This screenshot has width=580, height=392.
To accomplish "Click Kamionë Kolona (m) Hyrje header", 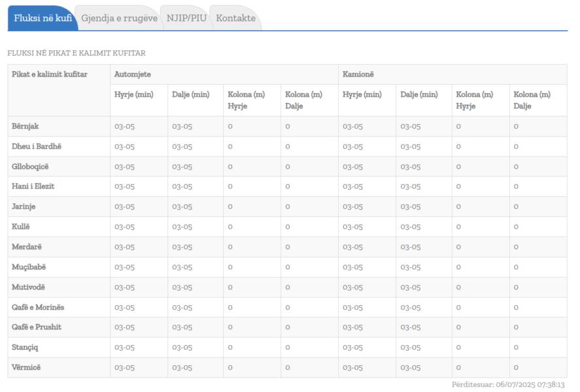I will (475, 100).
